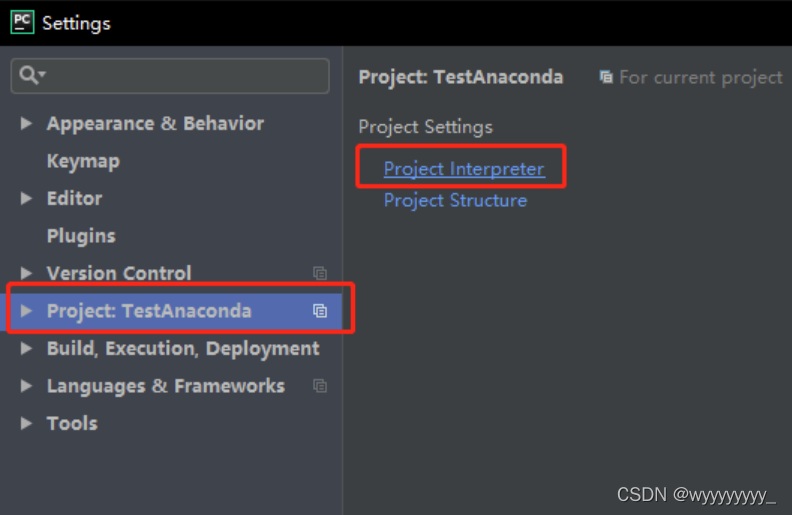This screenshot has height=515, width=792.
Task: Expand Languages & Frameworks arrow
Action: point(26,386)
